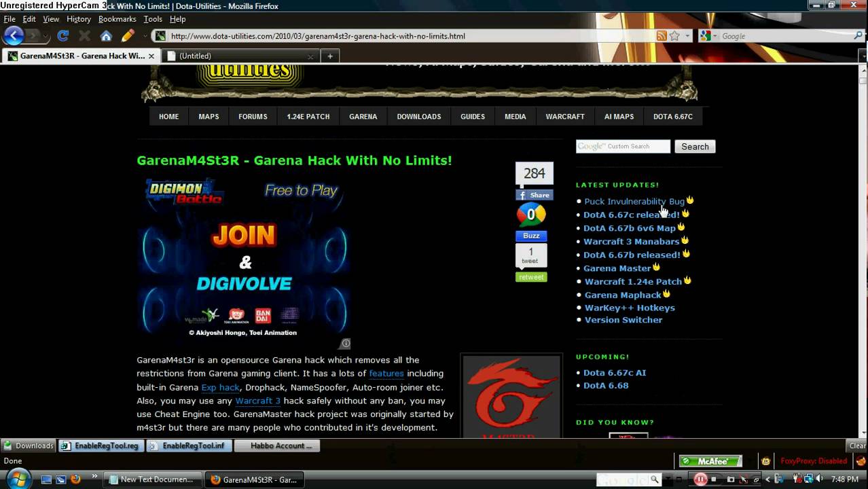This screenshot has width=868, height=489.
Task: Switch to the (Untitled) tab
Action: [x=240, y=56]
